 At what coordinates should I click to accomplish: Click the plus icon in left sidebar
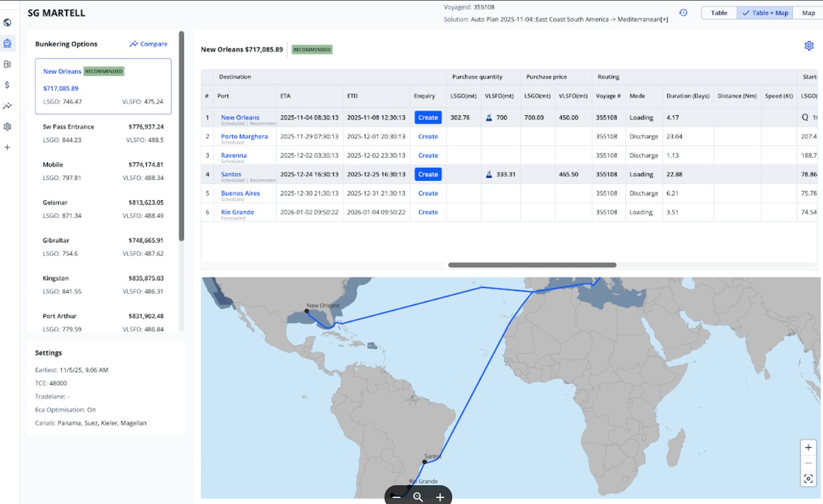7,147
